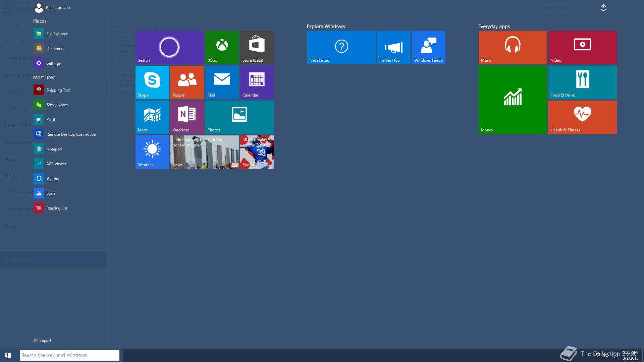This screenshot has height=362, width=644.
Task: Open the volume control in system tray
Action: pos(605,355)
